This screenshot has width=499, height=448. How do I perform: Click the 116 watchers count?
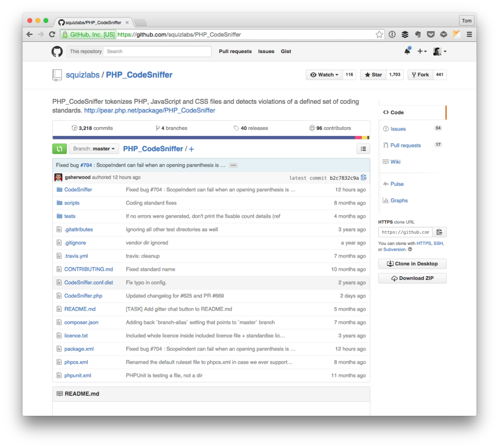[x=349, y=75]
